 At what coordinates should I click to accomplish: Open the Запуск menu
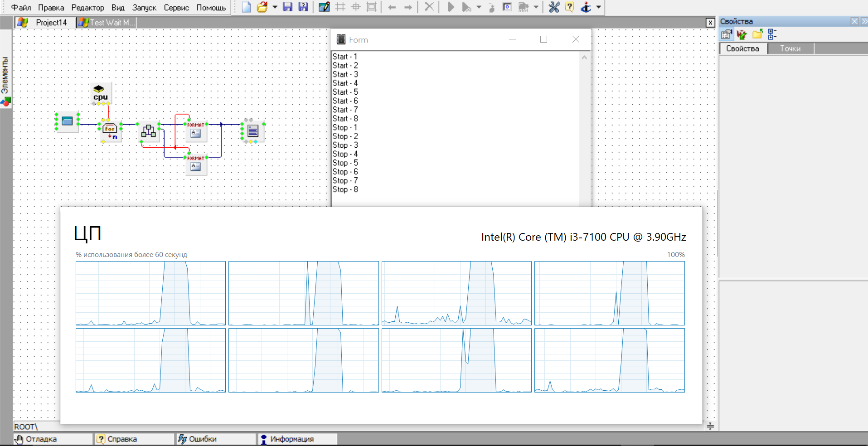(x=144, y=8)
